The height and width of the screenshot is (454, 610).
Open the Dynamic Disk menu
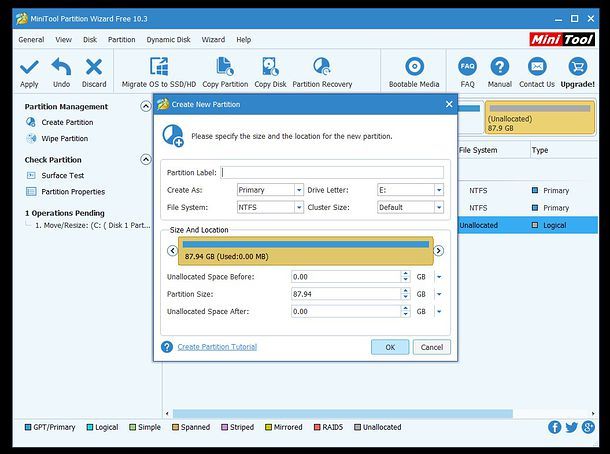point(168,40)
